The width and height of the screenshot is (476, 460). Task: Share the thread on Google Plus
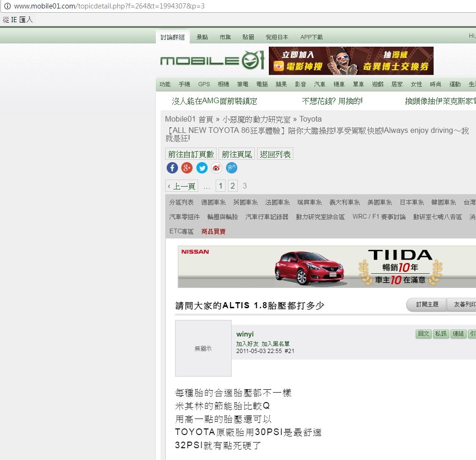point(187,168)
